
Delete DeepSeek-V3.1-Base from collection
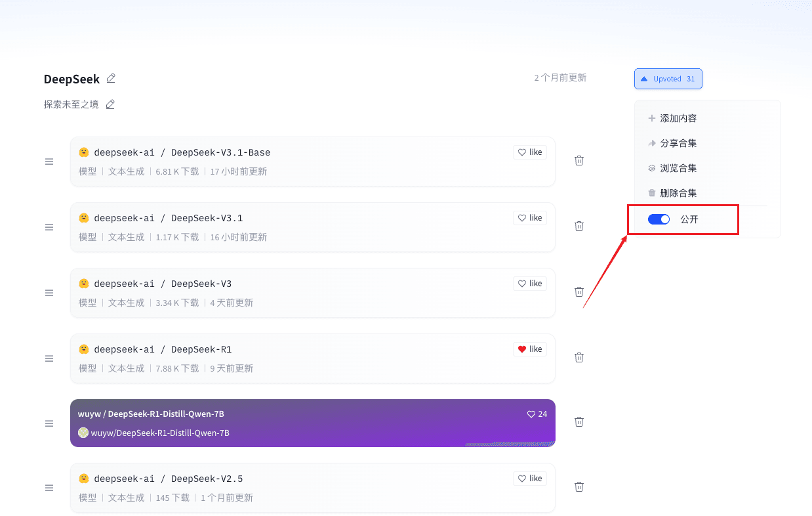(579, 160)
